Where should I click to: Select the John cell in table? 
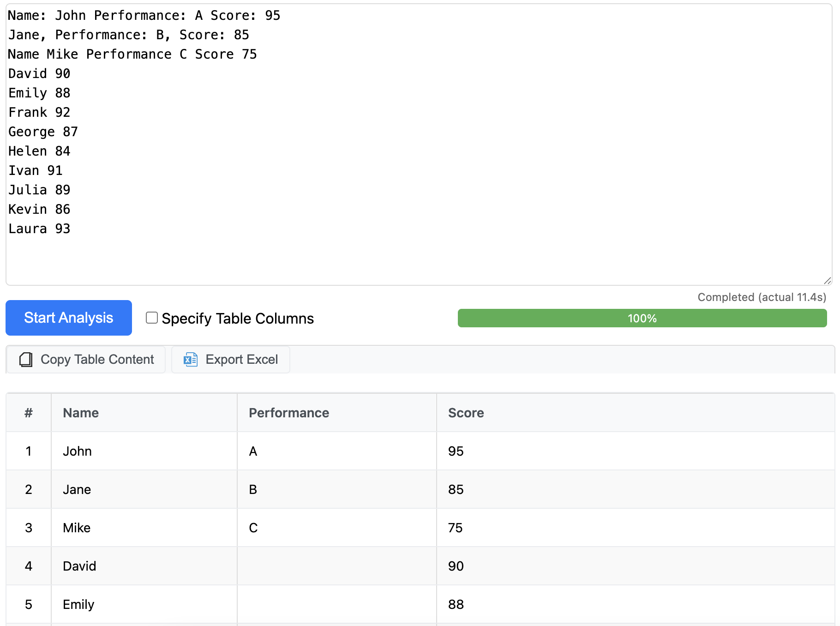78,451
